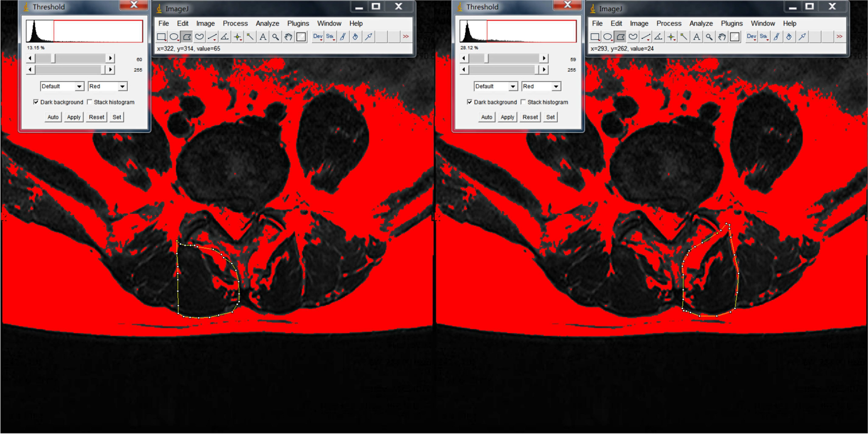Open Help menu in right ImageJ window

pyautogui.click(x=789, y=24)
